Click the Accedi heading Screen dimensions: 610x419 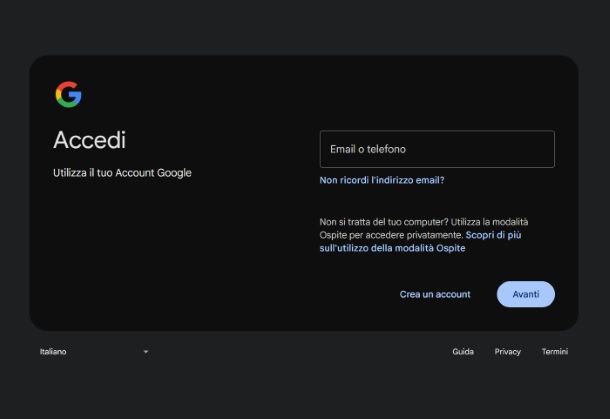pos(89,140)
